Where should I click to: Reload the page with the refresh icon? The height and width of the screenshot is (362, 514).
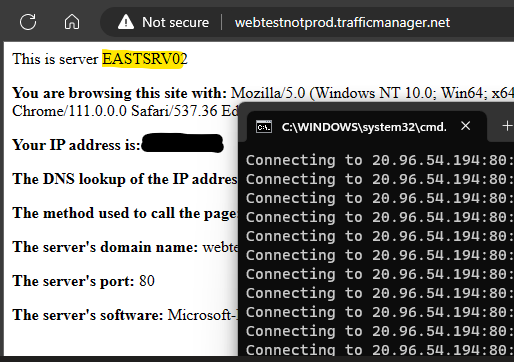[28, 22]
